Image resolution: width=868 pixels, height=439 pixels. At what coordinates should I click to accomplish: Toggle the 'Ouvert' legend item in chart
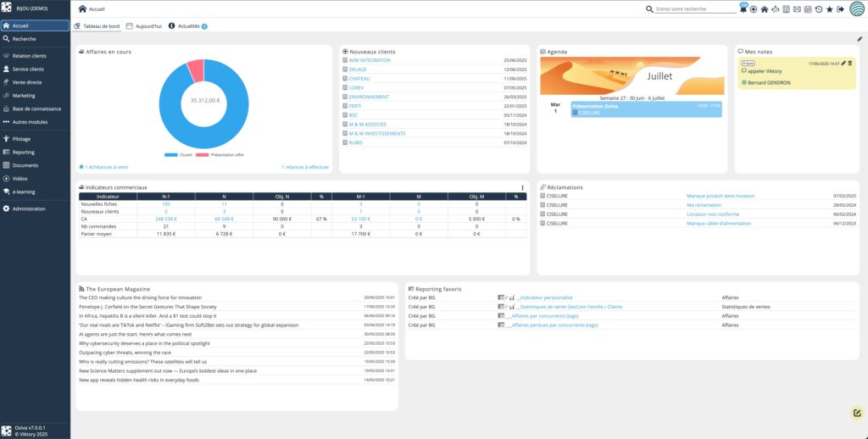pos(181,155)
